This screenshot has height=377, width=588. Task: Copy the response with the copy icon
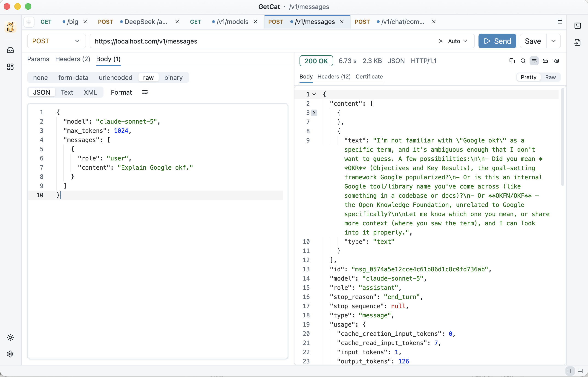pyautogui.click(x=512, y=61)
